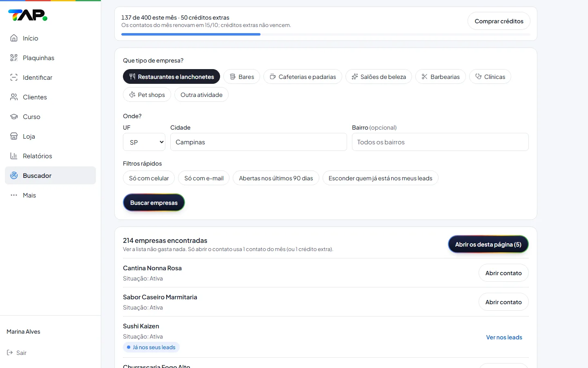The width and height of the screenshot is (588, 368).
Task: Go to the Plaquinhas section
Action: [50, 58]
